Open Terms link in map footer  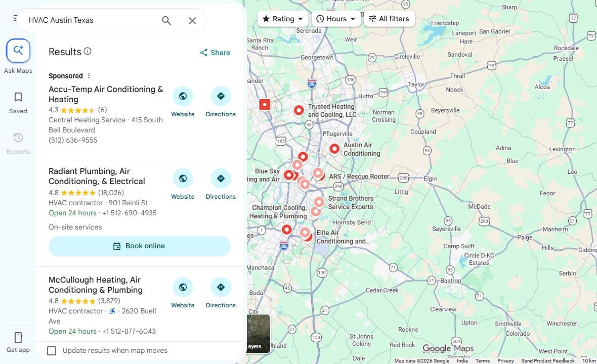pos(482,360)
